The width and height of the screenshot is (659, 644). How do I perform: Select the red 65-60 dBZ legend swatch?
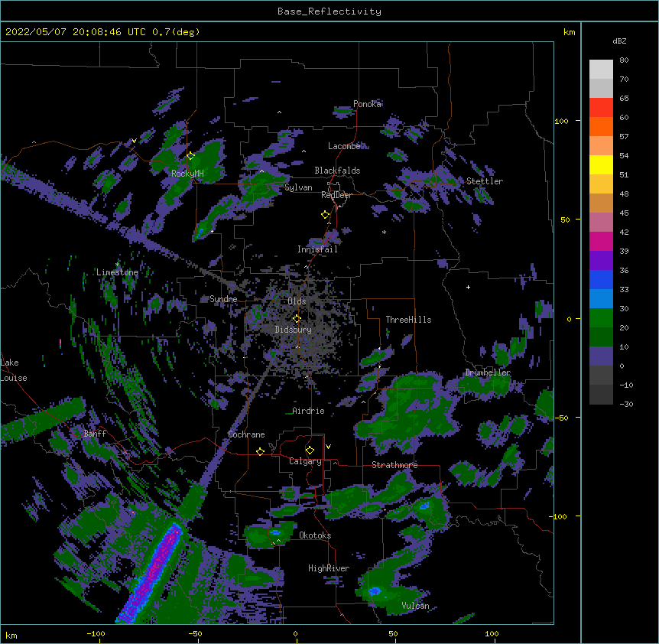point(601,107)
